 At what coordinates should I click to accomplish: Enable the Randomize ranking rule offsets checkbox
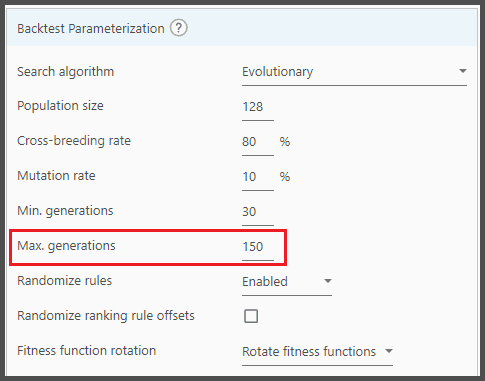[x=251, y=316]
